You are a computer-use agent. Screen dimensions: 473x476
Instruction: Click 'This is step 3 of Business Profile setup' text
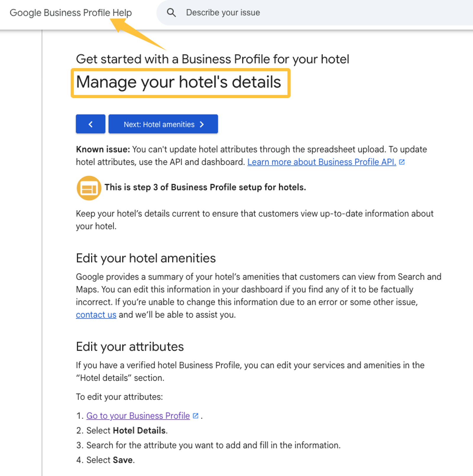click(x=205, y=187)
